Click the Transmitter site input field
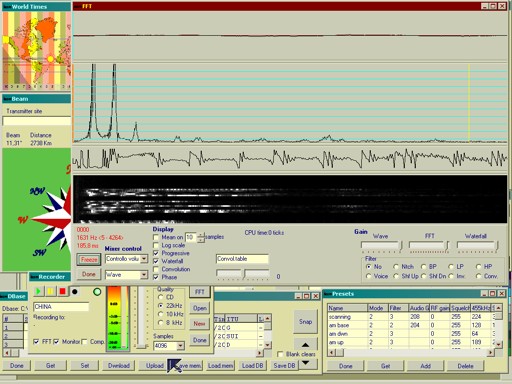 click(x=37, y=121)
